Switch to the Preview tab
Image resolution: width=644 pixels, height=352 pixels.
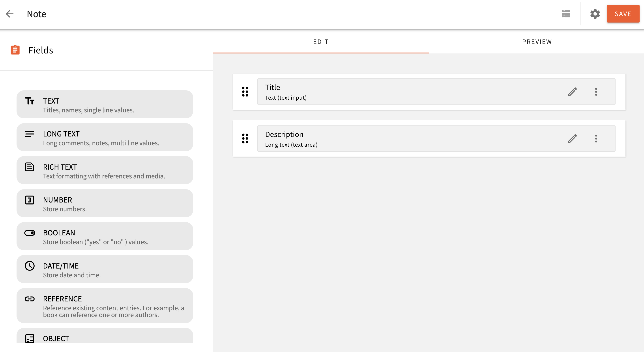537,42
